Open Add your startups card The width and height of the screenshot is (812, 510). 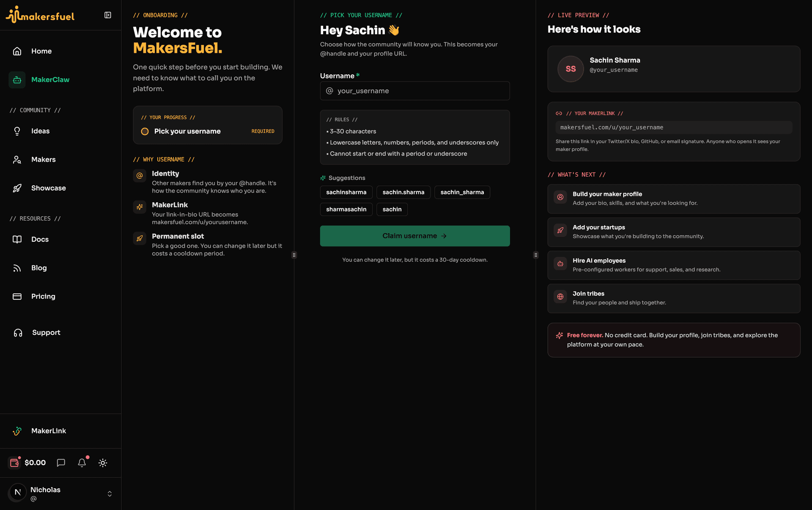[x=674, y=232]
